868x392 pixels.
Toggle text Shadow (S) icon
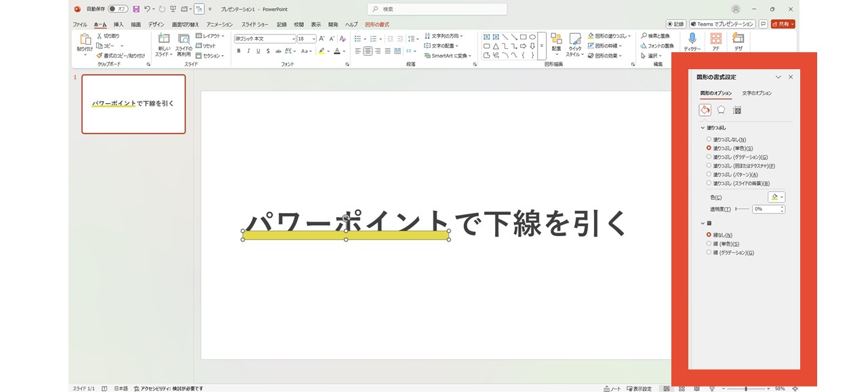pyautogui.click(x=269, y=51)
